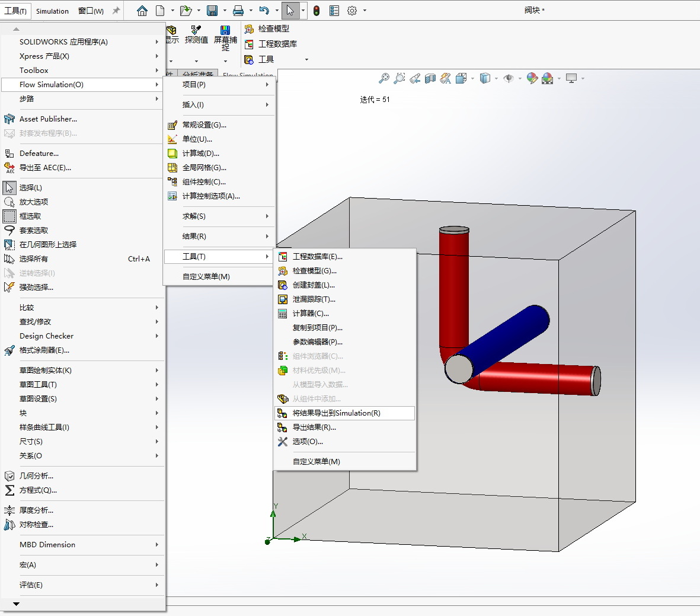Choose 套索选取 lasso selection
Screen dimensions: 700x616
pos(82,231)
